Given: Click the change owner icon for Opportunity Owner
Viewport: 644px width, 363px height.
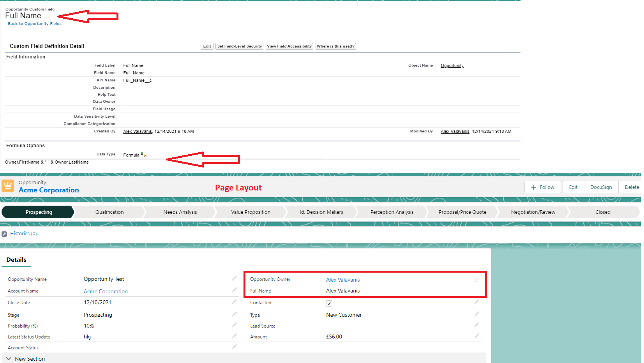Looking at the screenshot, I should coord(476,280).
